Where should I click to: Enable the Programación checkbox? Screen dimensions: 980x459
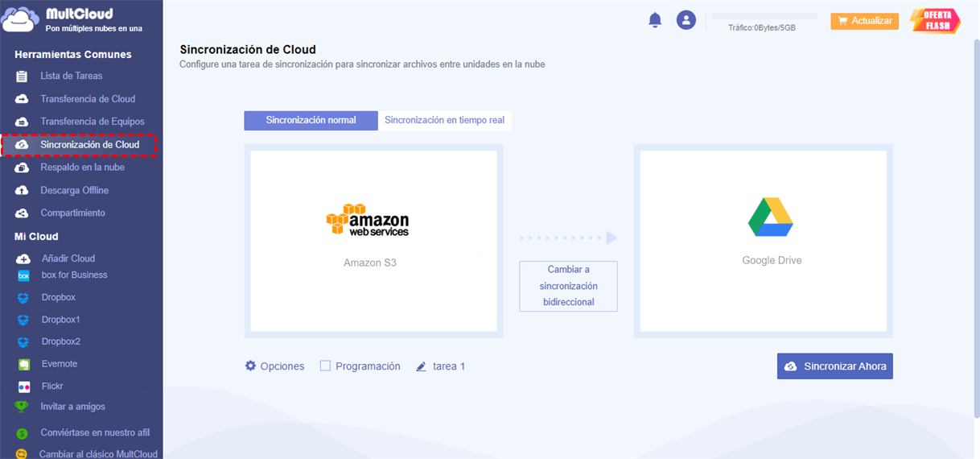pos(325,366)
